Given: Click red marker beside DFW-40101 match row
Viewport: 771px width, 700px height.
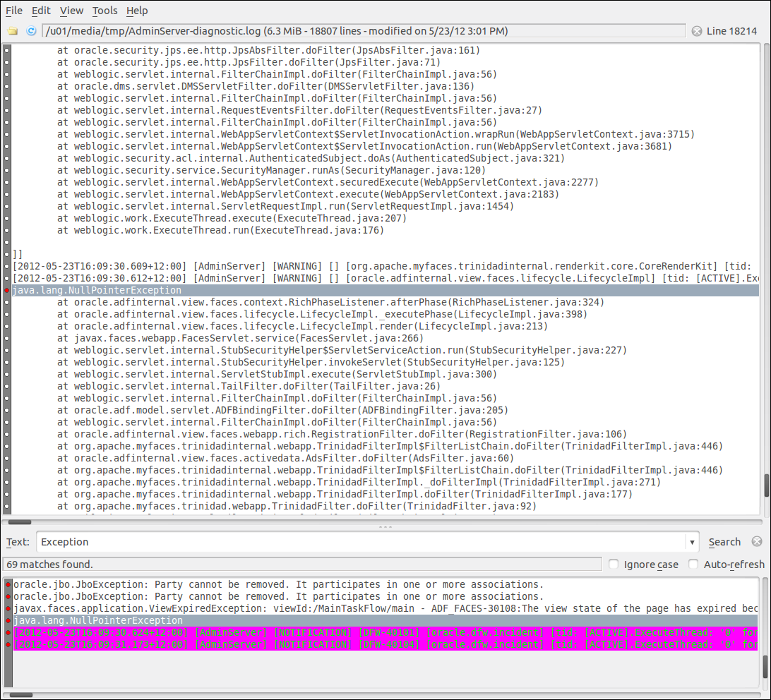Looking at the screenshot, I should 8,633.
